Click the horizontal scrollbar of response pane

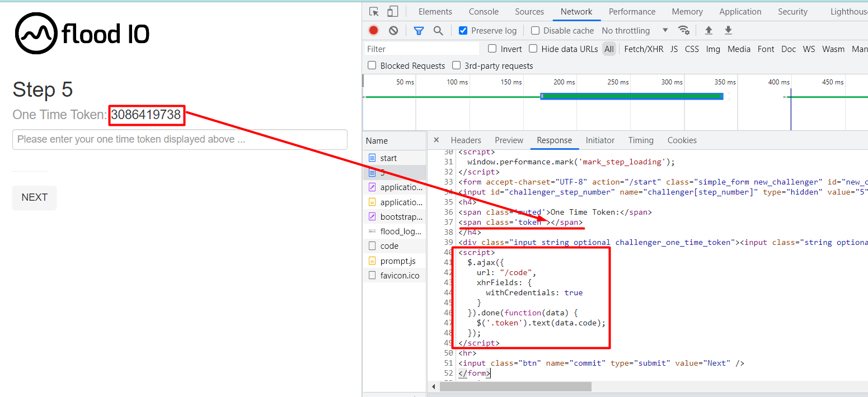515,386
